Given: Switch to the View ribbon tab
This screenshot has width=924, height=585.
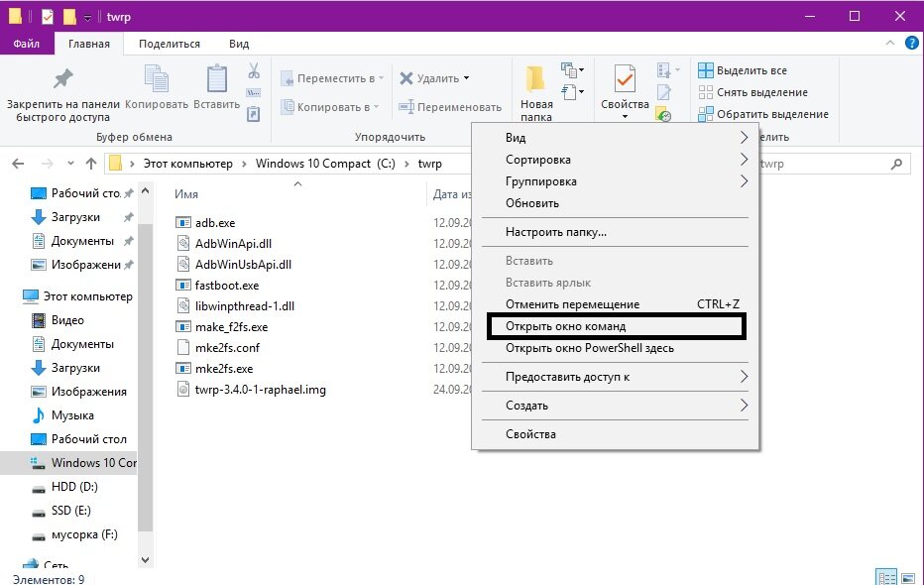Looking at the screenshot, I should tap(239, 44).
